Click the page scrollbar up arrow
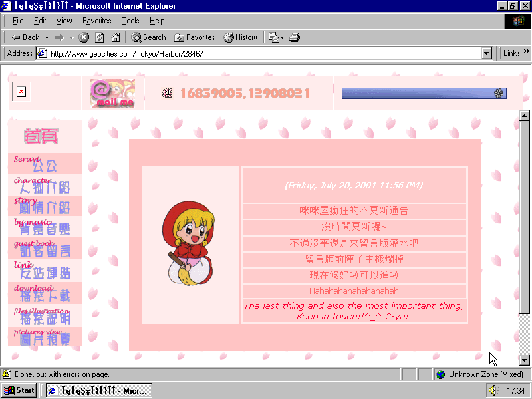The width and height of the screenshot is (532, 399). click(524, 116)
